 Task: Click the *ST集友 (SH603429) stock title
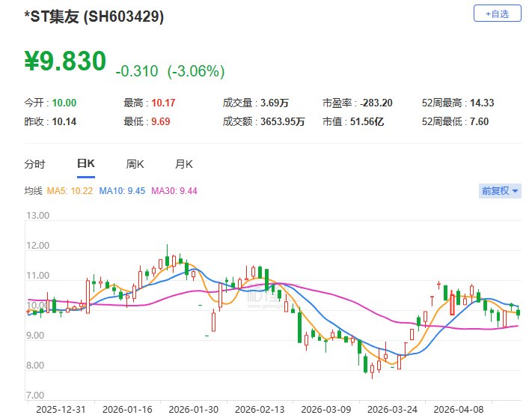pyautogui.click(x=94, y=16)
